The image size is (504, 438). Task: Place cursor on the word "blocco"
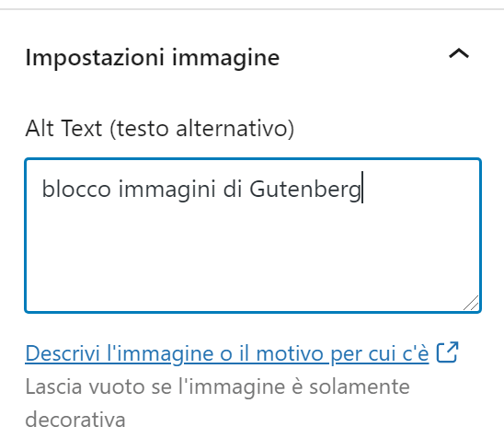click(76, 189)
